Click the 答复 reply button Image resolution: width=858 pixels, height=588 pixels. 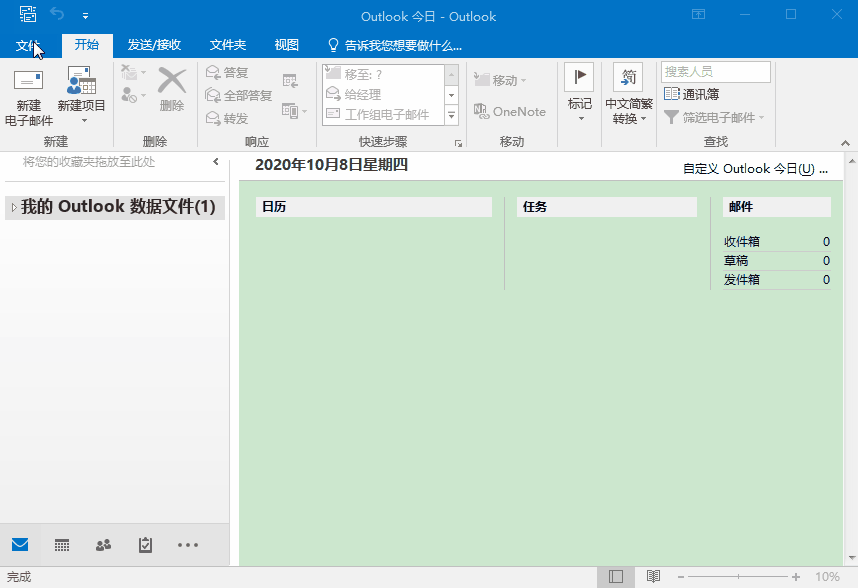coord(228,72)
